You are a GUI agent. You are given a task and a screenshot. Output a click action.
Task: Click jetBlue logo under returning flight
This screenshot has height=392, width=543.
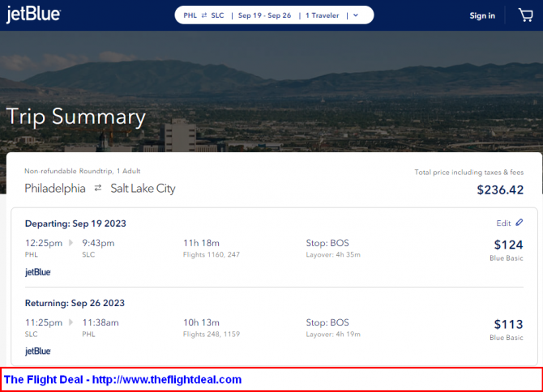click(x=38, y=352)
